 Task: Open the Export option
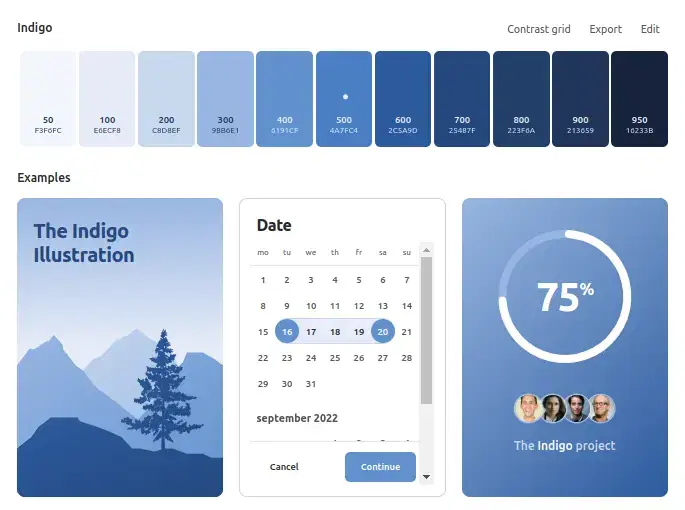click(605, 29)
